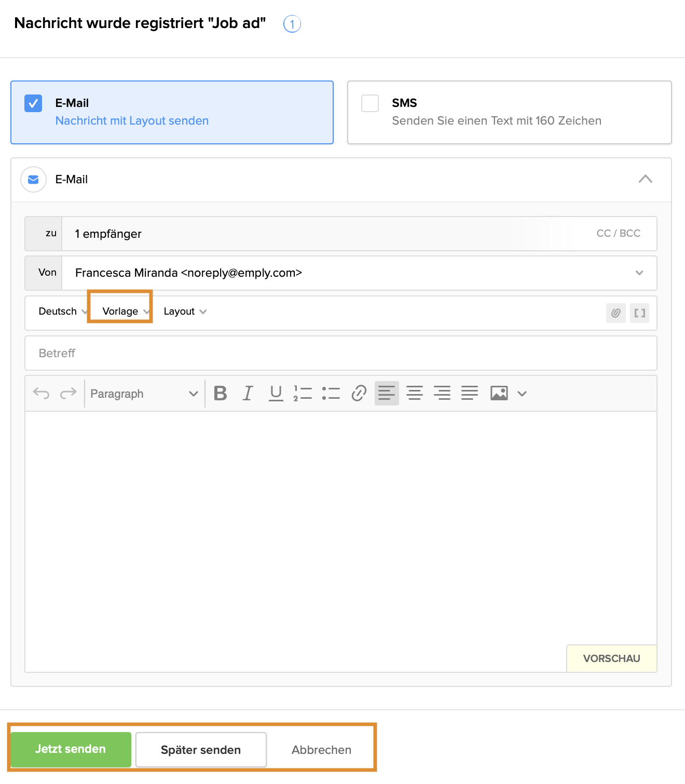Click the CC / BCC link
Viewport: 685px width, 784px height.
pyautogui.click(x=618, y=234)
